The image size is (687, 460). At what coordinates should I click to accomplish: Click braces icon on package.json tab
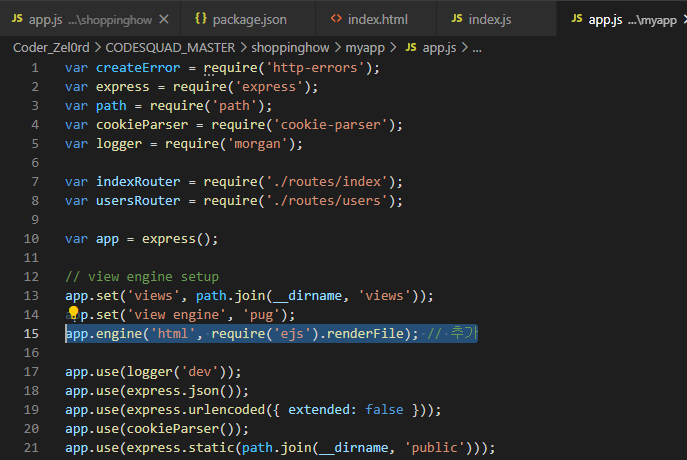coord(201,19)
